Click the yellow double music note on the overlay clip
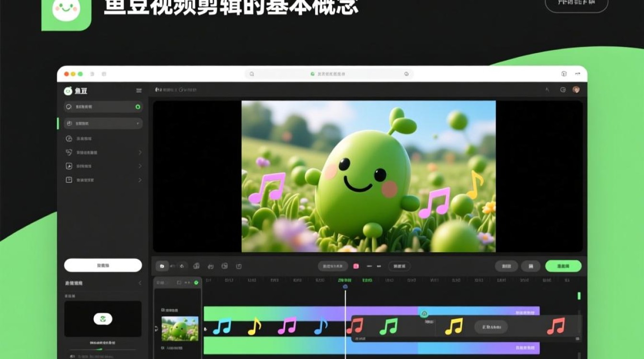This screenshot has height=359, width=644. tap(454, 325)
